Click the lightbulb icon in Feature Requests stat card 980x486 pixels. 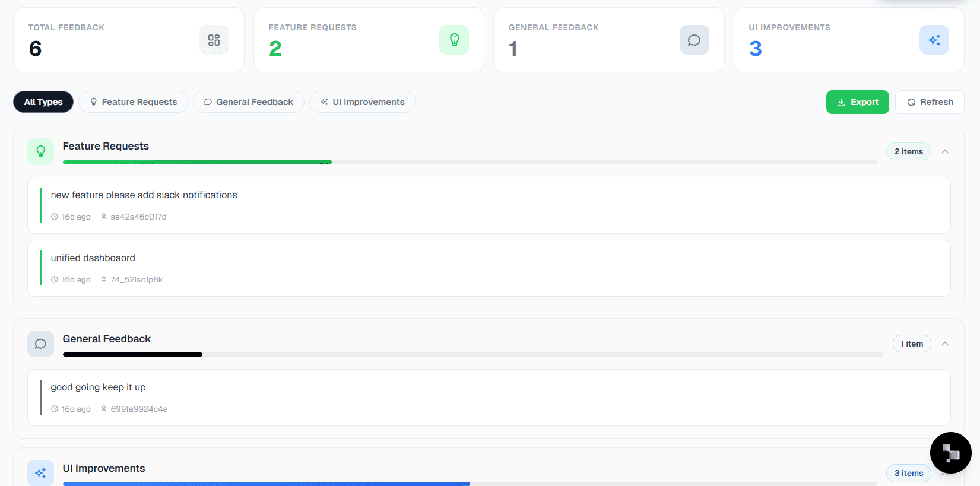454,40
